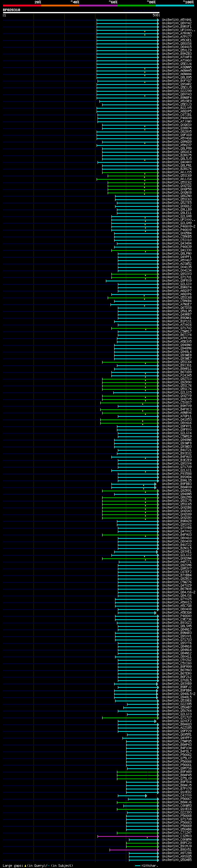Open the hit UniRef100_B9RXF1

(x=176, y=26)
